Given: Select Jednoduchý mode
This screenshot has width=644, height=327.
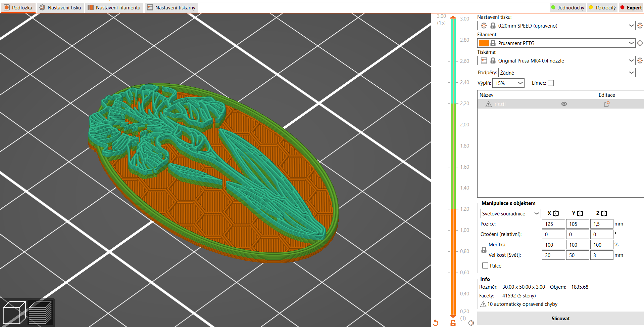Looking at the screenshot, I should (568, 7).
